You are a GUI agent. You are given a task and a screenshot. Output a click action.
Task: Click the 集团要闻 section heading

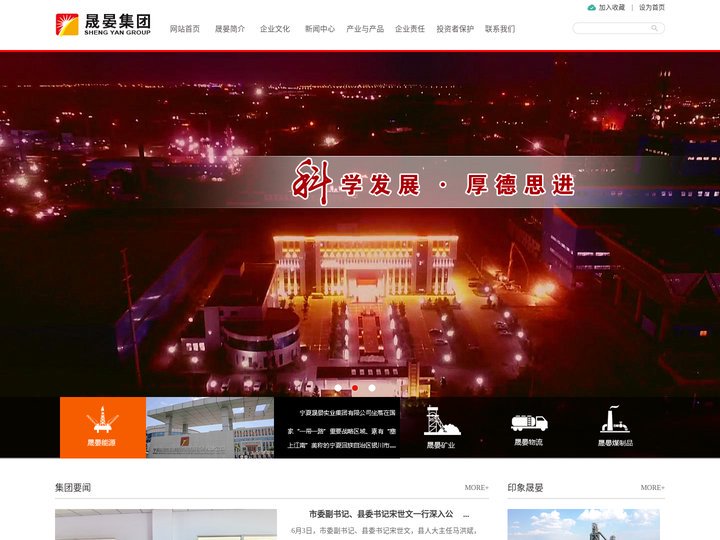(x=73, y=488)
